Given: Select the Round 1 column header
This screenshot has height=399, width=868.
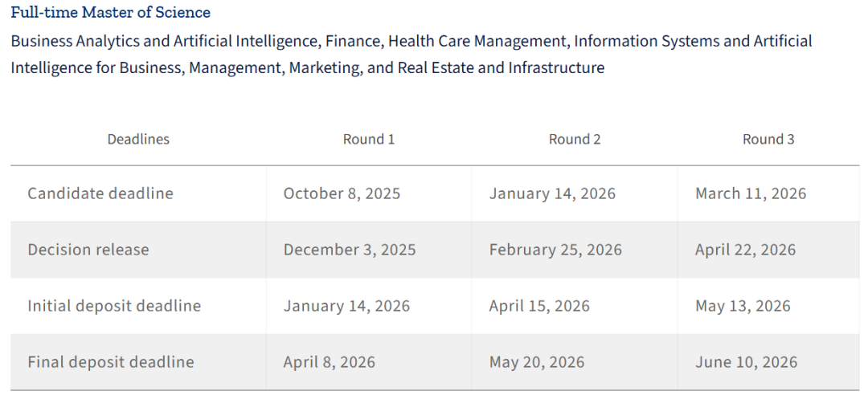Looking at the screenshot, I should click(369, 139).
